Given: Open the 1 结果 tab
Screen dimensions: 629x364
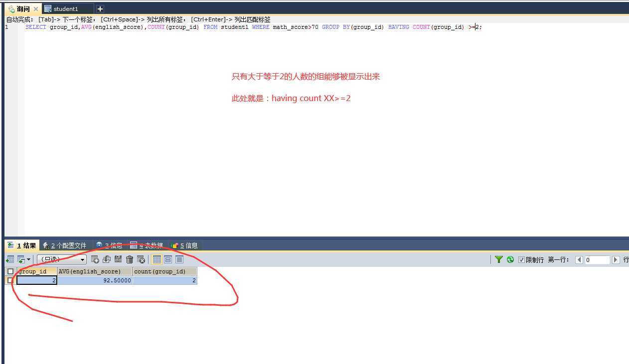Looking at the screenshot, I should tap(22, 245).
